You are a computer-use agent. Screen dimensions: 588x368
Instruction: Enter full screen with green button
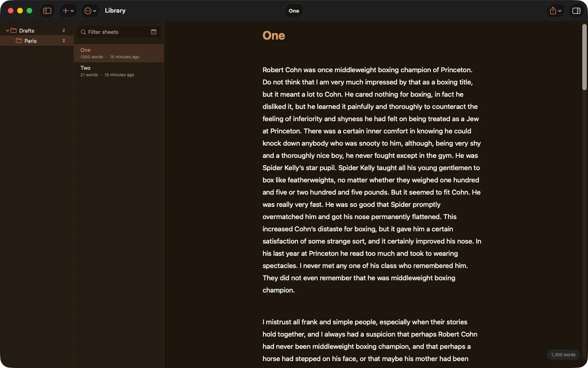(x=29, y=11)
